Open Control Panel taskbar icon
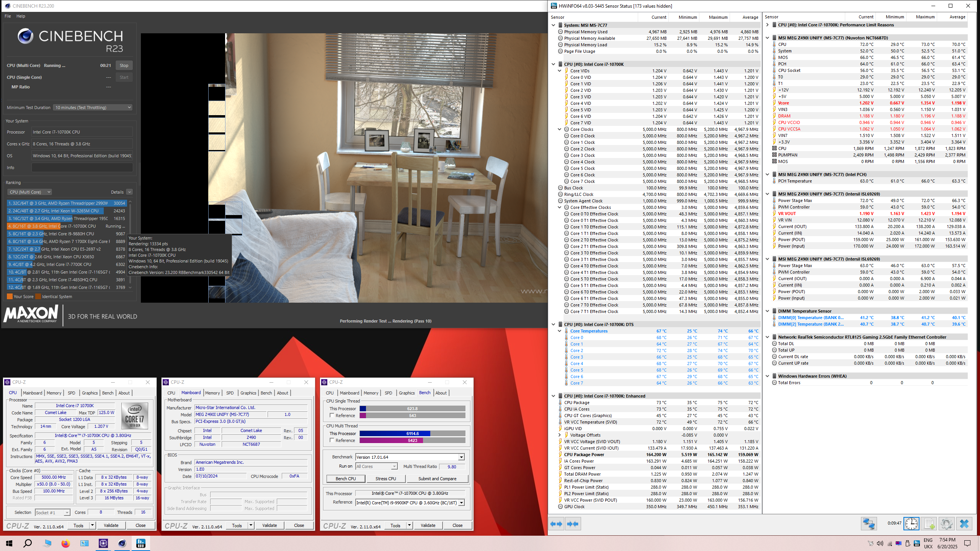The image size is (980, 551). 85,543
